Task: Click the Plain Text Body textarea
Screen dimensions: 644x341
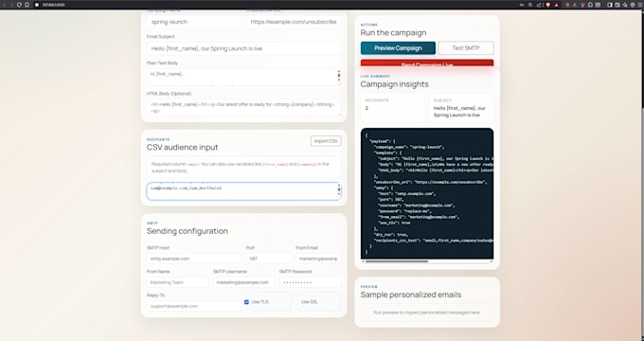Action: pyautogui.click(x=244, y=78)
